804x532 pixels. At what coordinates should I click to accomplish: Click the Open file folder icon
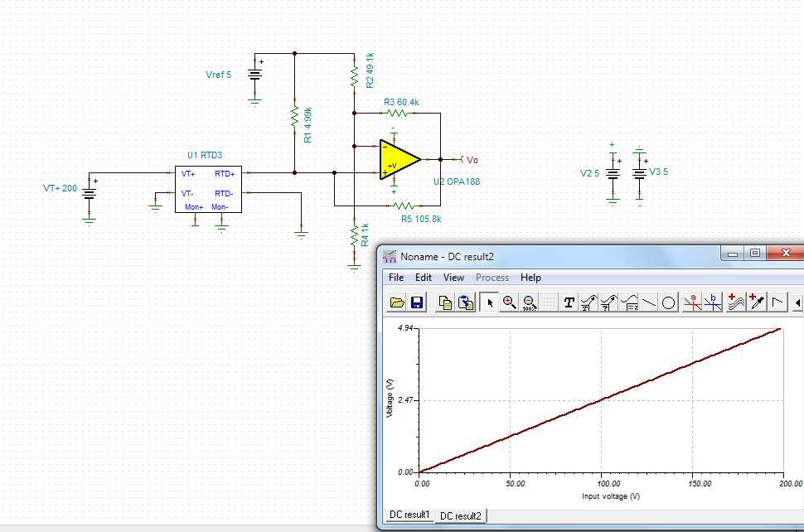click(397, 303)
